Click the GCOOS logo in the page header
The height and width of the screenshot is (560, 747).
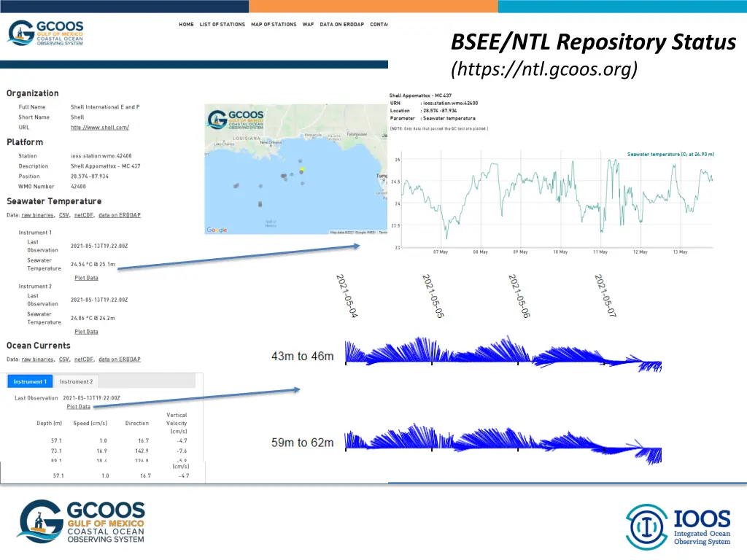click(45, 33)
